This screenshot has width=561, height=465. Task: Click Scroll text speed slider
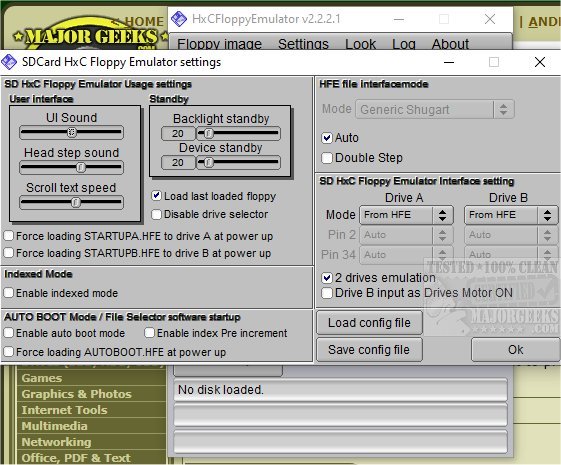tap(71, 202)
